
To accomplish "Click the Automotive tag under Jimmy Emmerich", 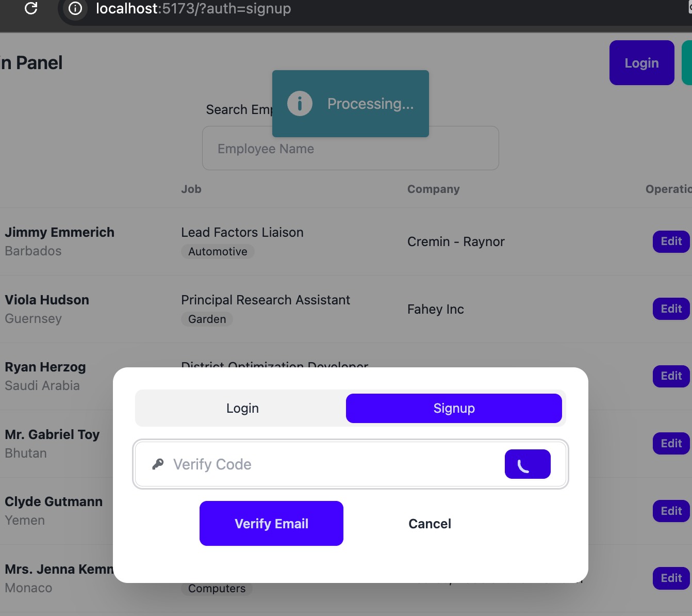I will [218, 251].
